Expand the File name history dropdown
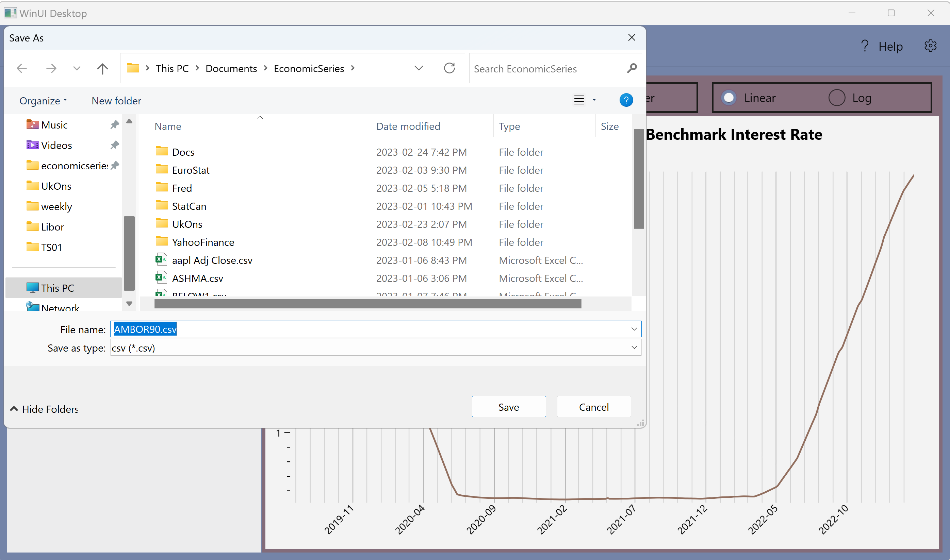 pos(634,329)
